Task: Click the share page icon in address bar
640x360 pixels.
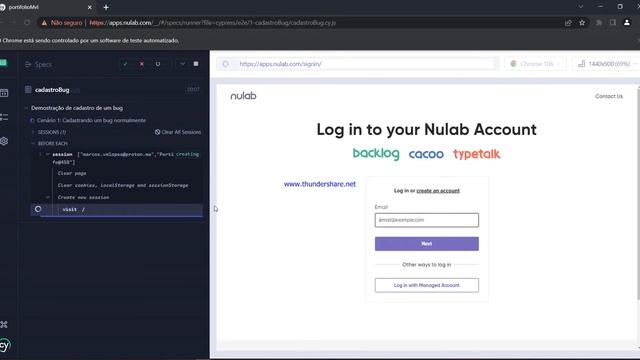Action: (x=568, y=23)
